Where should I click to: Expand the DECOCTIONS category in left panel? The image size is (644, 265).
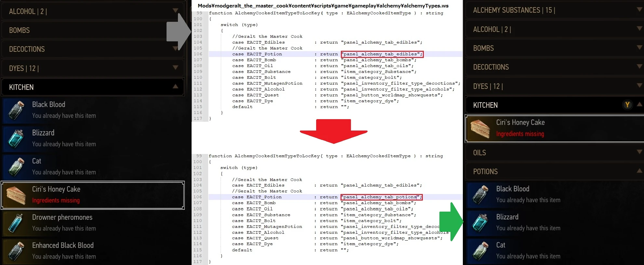point(93,49)
